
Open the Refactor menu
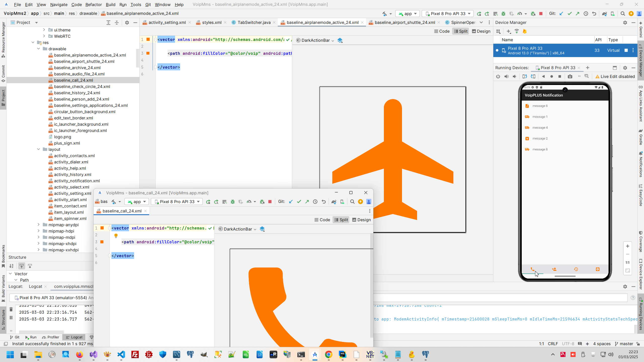[x=93, y=5]
